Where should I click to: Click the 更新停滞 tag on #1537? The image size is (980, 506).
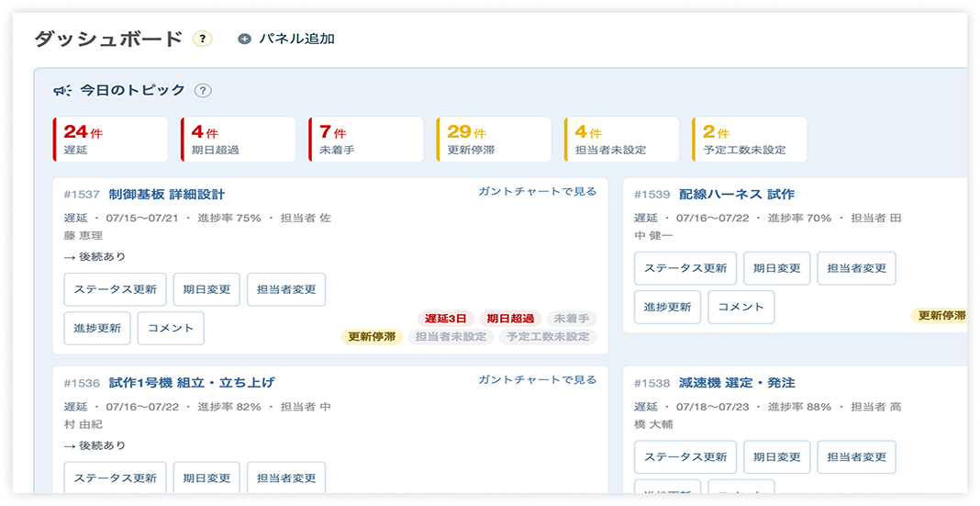(372, 336)
